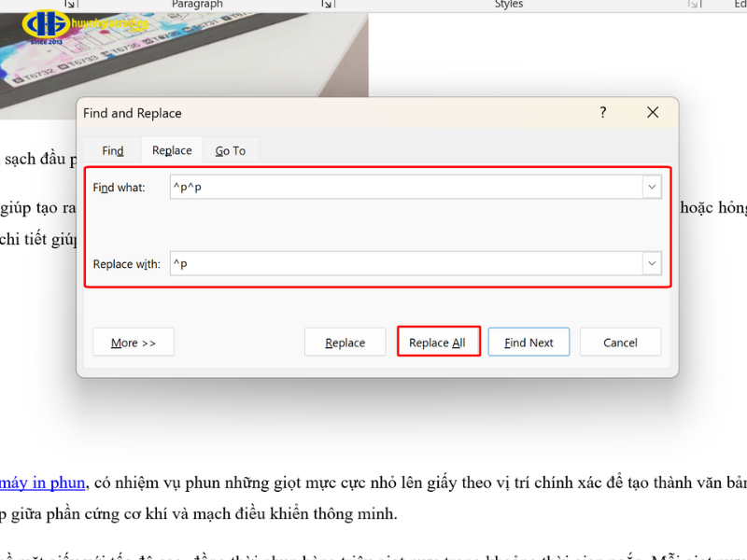Click the Find Next button

pyautogui.click(x=529, y=343)
